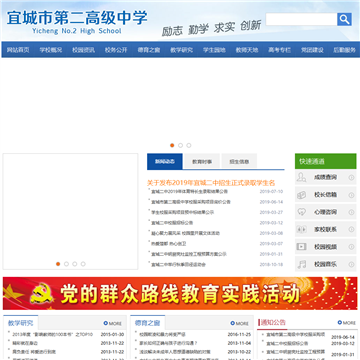Switch to the 教育时事 tab
This screenshot has height=360, width=360.
point(202,162)
